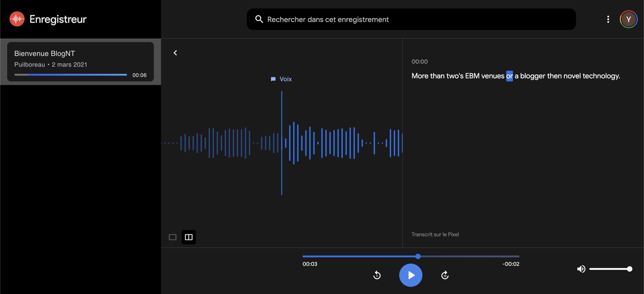Viewport: 644px width, 294px height.
Task: Open the Y account avatar
Action: [628, 19]
